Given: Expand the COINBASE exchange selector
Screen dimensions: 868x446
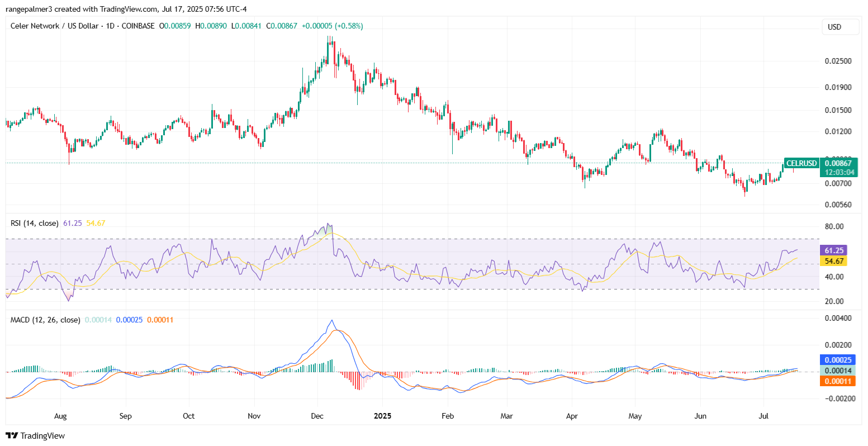Looking at the screenshot, I should pyautogui.click(x=136, y=26).
